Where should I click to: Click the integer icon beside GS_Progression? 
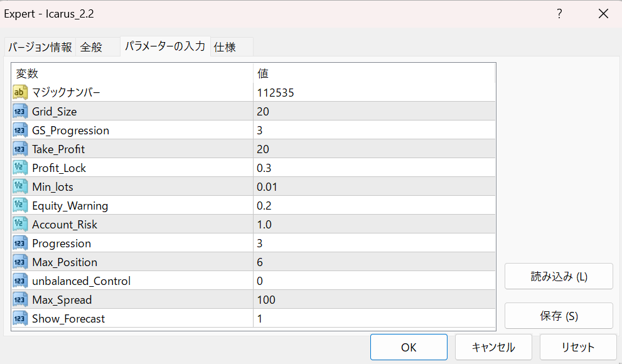tap(20, 130)
